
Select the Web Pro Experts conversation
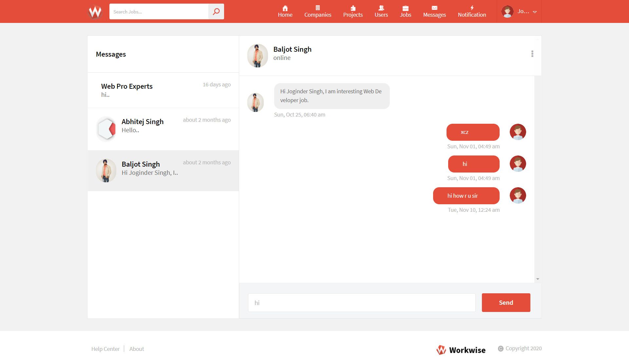163,90
